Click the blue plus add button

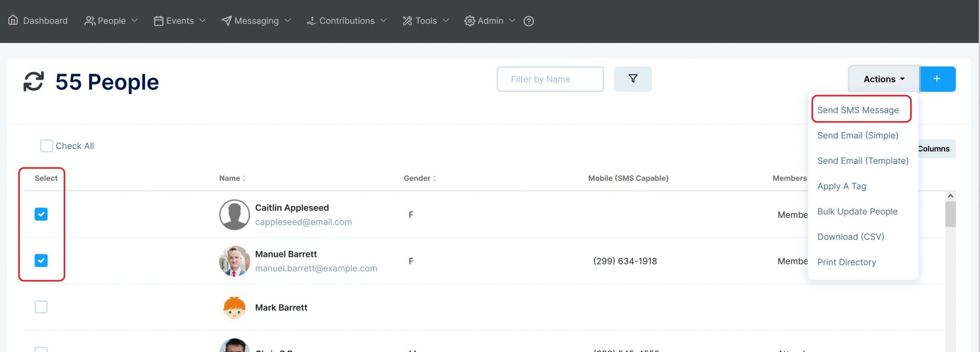[x=937, y=79]
